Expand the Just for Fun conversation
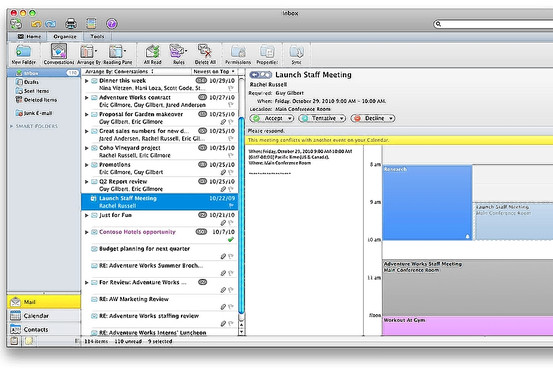 (x=87, y=215)
